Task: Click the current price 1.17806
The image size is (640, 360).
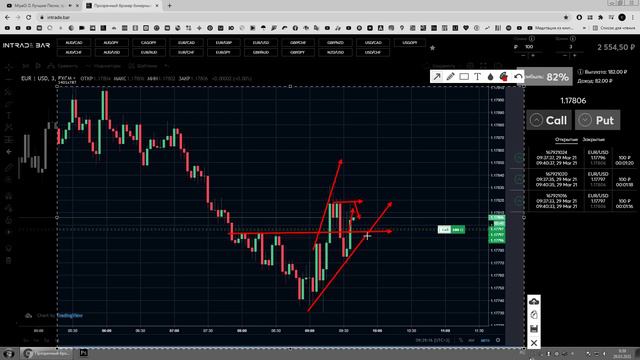Action: 573,100
